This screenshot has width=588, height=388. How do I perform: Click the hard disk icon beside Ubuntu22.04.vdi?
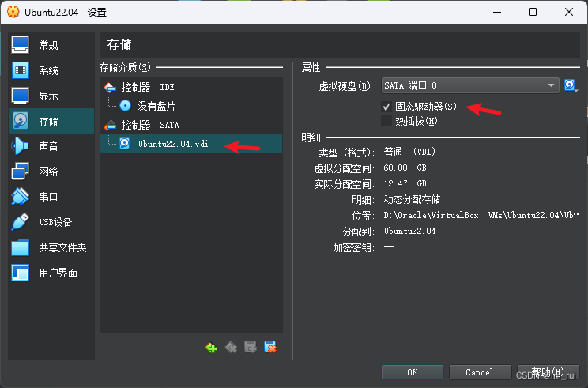125,143
